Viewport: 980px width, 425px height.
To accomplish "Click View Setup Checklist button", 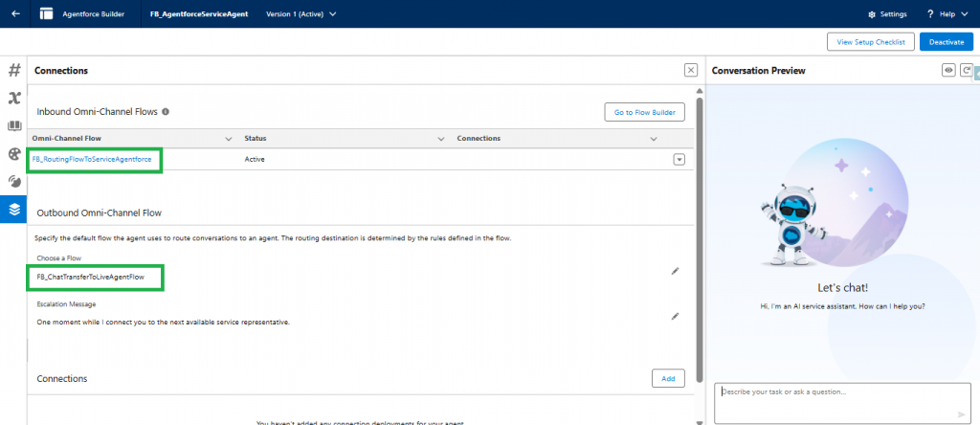I will 871,42.
